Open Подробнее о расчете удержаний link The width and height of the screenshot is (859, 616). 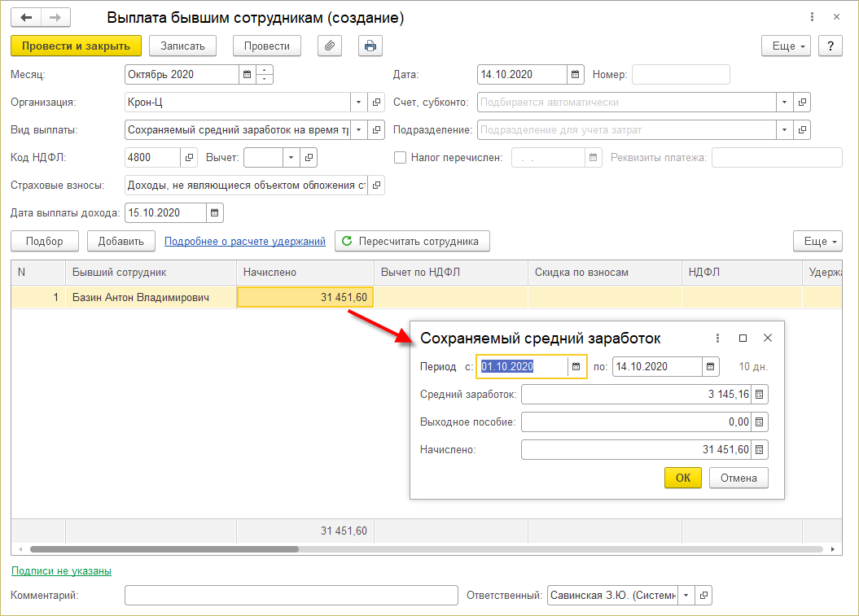[245, 241]
